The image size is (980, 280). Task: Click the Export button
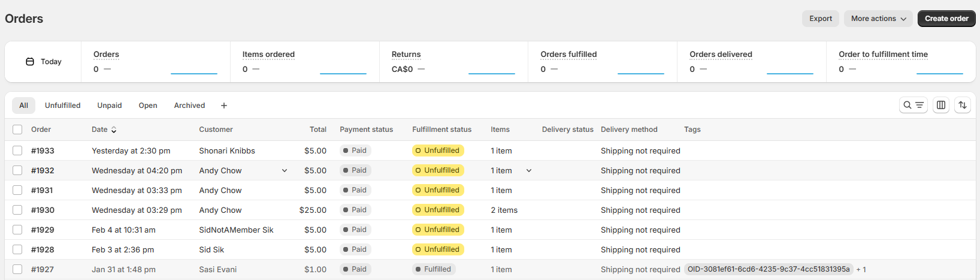coord(821,19)
